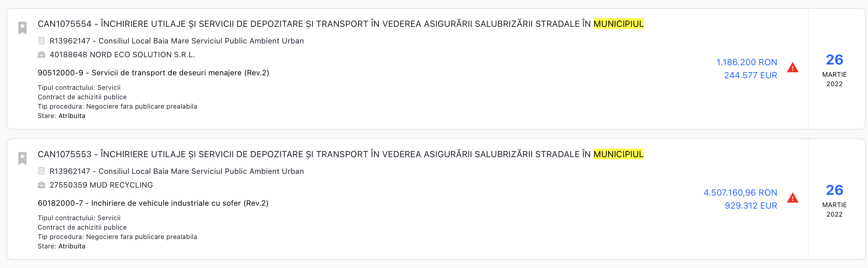
Task: Open supplier 40188648 NORD ECO SOLUTION S.R.L.
Action: coord(122,55)
